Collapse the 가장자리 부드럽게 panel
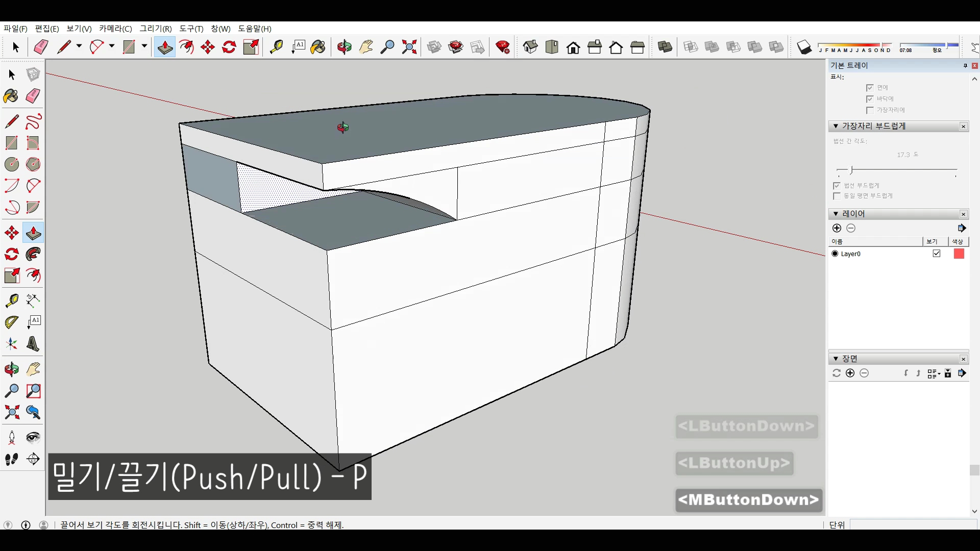 [836, 126]
